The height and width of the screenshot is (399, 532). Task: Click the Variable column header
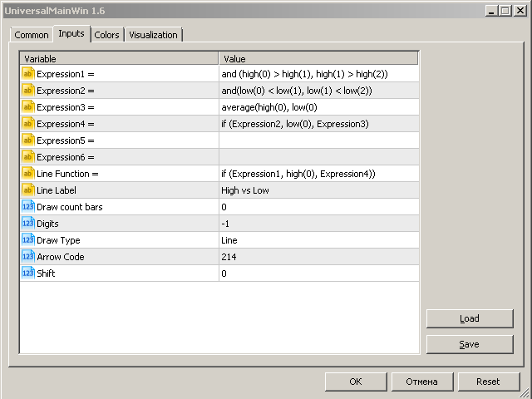[x=120, y=59]
